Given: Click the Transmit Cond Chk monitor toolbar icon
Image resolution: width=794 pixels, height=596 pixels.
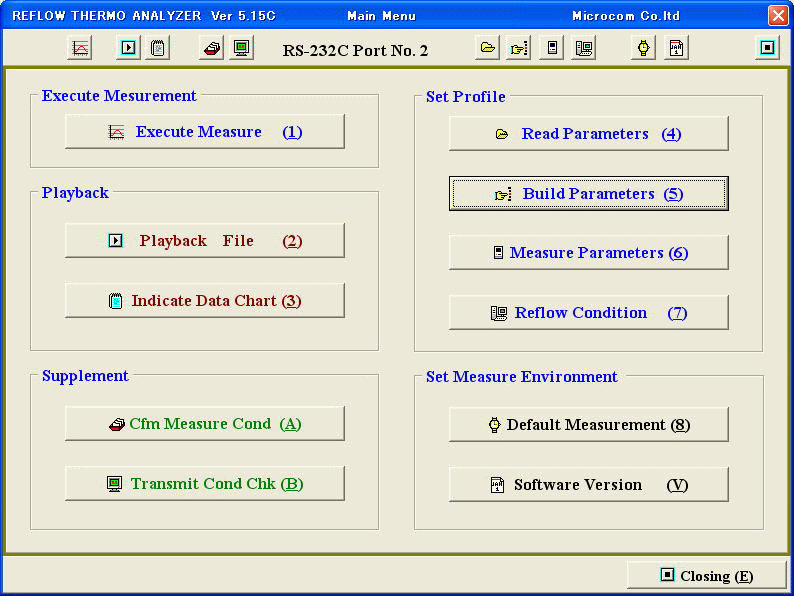Looking at the screenshot, I should (x=242, y=49).
